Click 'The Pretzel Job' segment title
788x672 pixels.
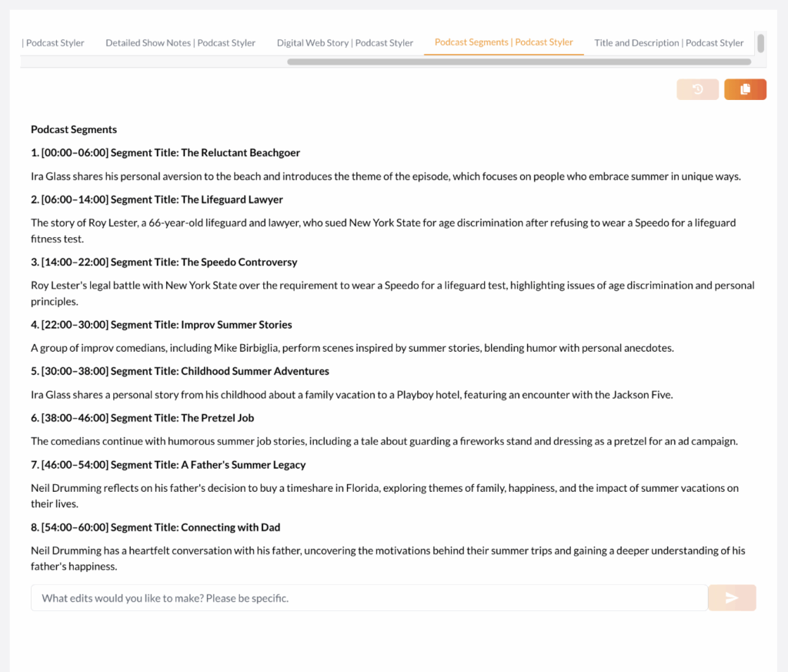point(217,418)
